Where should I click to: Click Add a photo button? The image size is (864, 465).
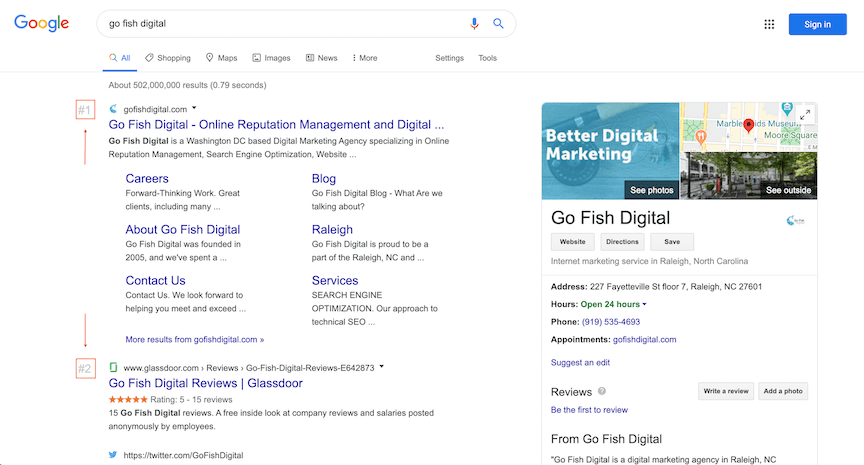click(x=783, y=391)
